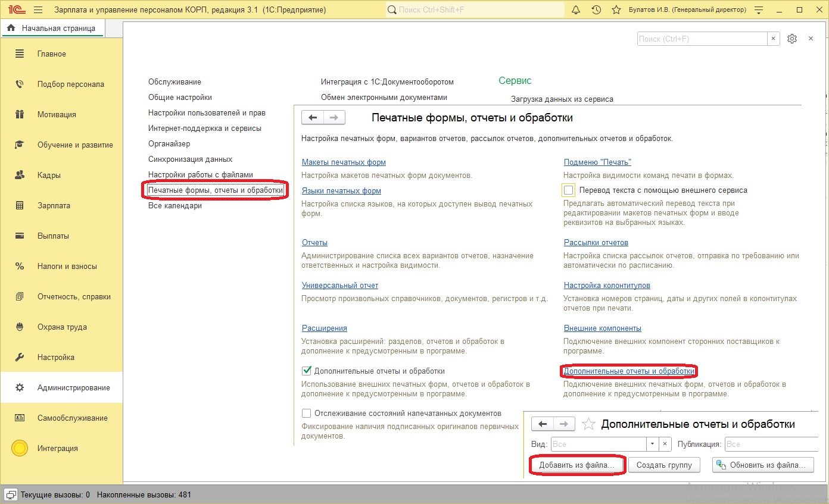Switch to Начальная страница tab
The width and height of the screenshot is (829, 504).
(x=52, y=29)
